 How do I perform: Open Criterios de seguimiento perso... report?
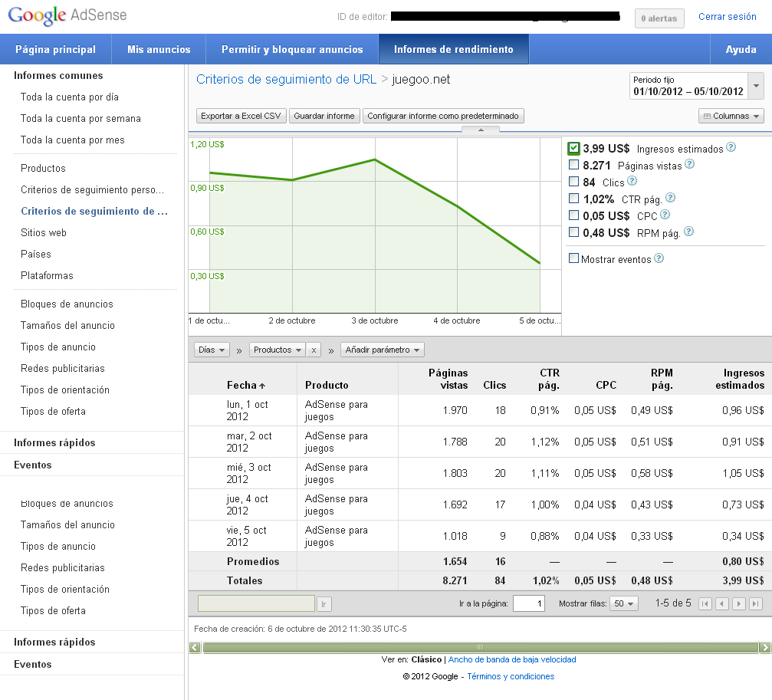point(93,190)
